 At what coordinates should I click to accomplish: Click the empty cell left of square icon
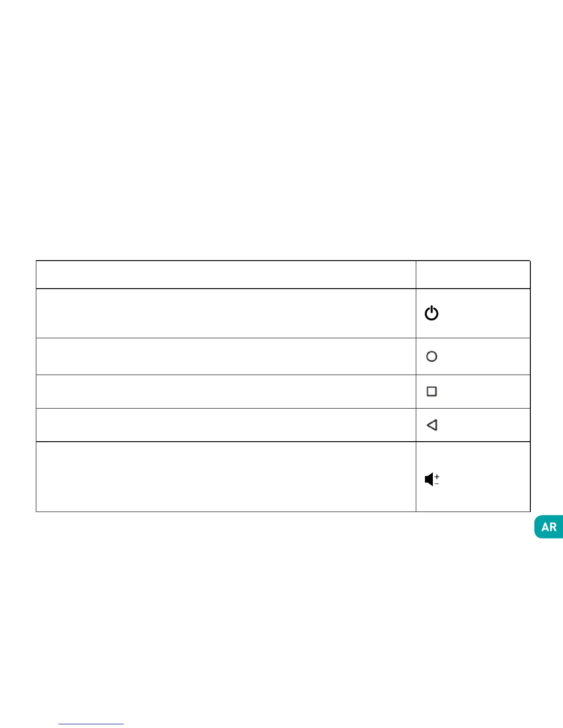click(x=226, y=391)
